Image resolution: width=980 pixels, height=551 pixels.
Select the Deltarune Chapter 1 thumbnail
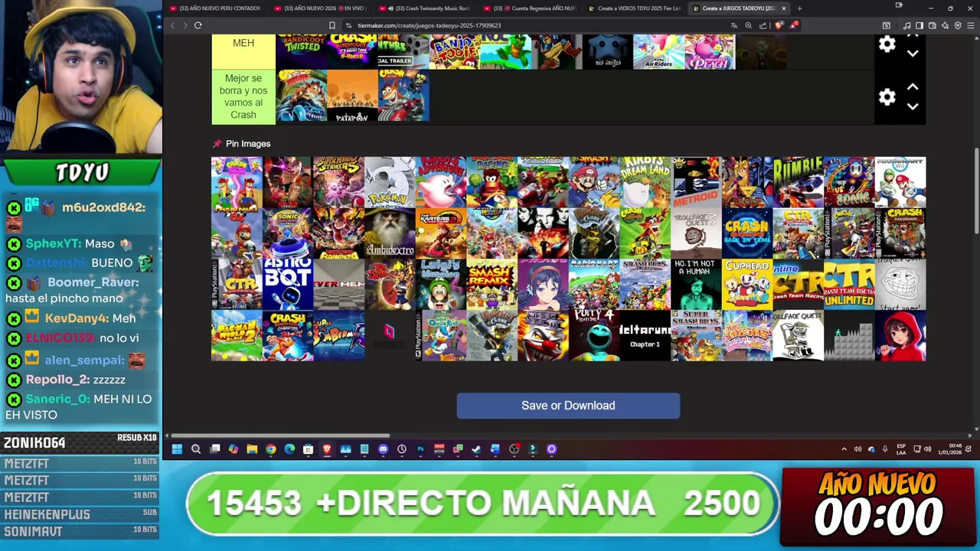[x=645, y=336]
